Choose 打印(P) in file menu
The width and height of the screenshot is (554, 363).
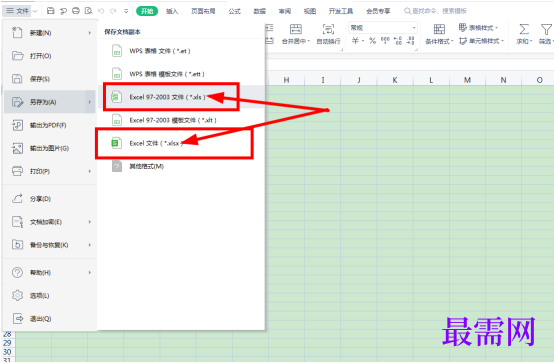(50, 171)
